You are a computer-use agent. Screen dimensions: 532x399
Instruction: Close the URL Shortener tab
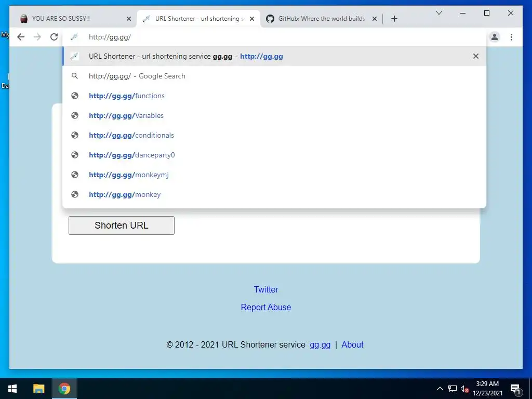click(252, 19)
